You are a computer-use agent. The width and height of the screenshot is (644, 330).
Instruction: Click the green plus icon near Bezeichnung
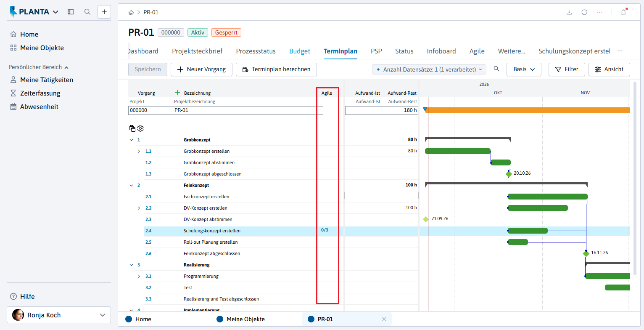[x=177, y=93]
